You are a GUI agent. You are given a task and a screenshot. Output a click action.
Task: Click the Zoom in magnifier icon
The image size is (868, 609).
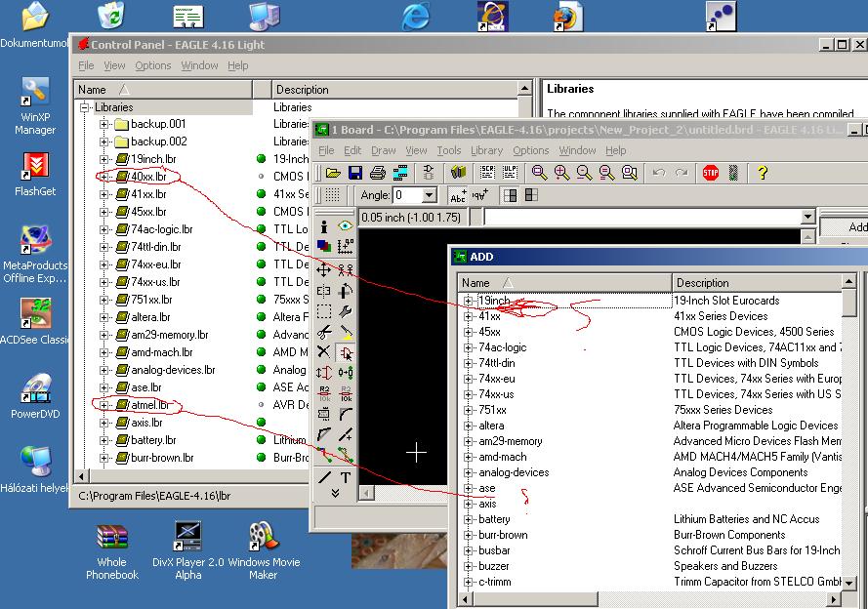tap(561, 173)
